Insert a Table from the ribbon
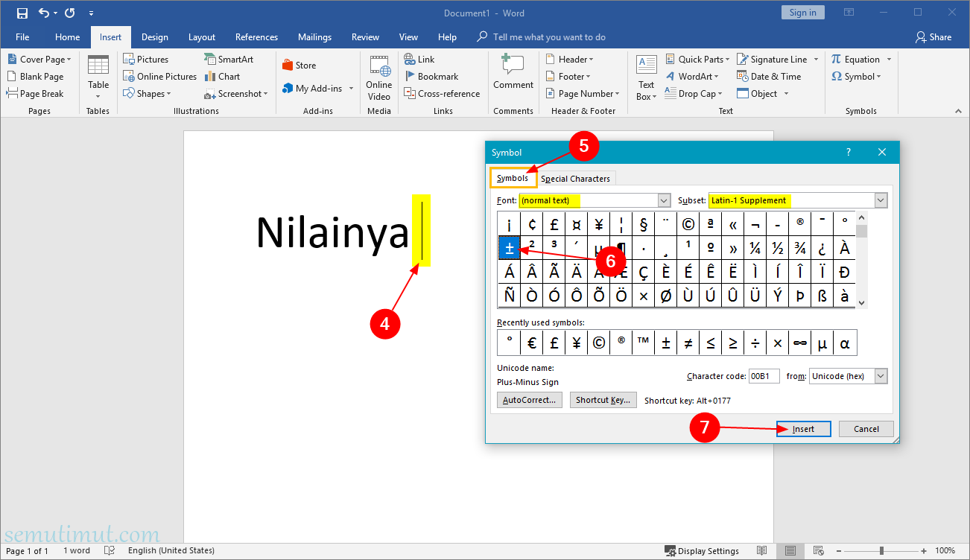Viewport: 970px width, 560px height. pos(98,77)
